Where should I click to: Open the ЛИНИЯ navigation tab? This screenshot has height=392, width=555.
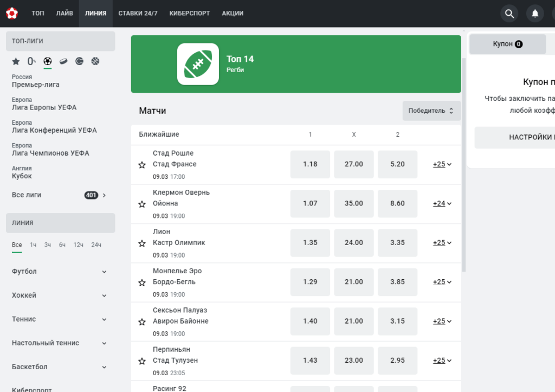pyautogui.click(x=95, y=14)
